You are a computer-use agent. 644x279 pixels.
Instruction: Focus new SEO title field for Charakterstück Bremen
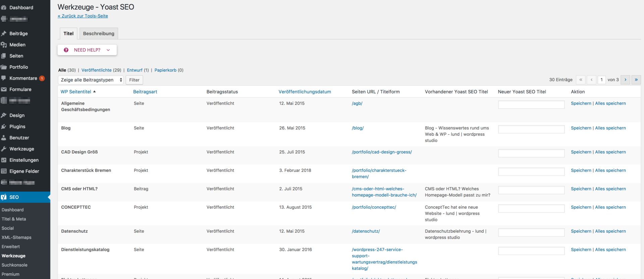click(x=531, y=171)
